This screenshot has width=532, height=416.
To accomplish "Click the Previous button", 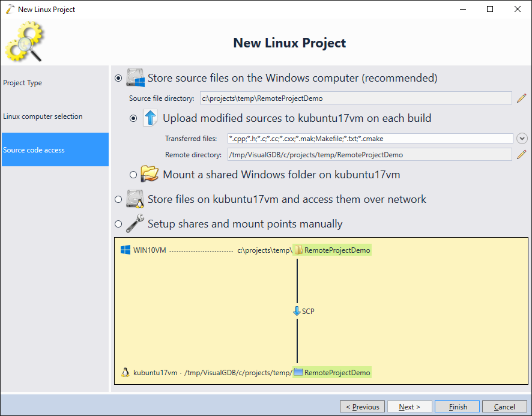I will click(x=362, y=406).
